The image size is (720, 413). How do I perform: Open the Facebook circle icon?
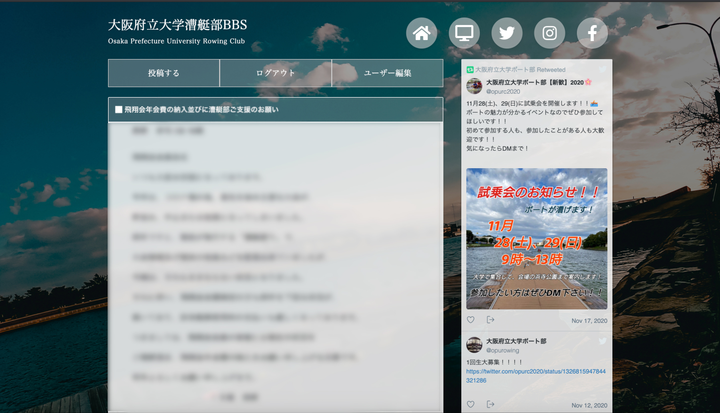click(x=592, y=33)
